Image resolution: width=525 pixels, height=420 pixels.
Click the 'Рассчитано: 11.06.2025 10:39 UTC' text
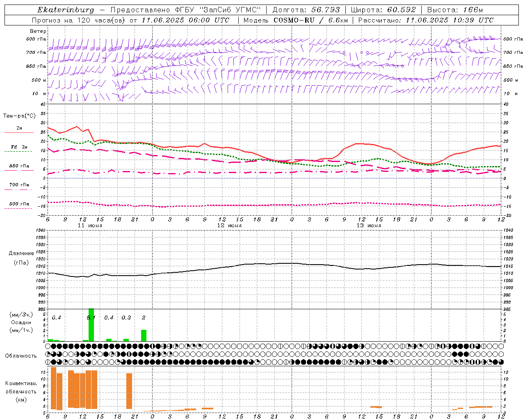click(426, 20)
